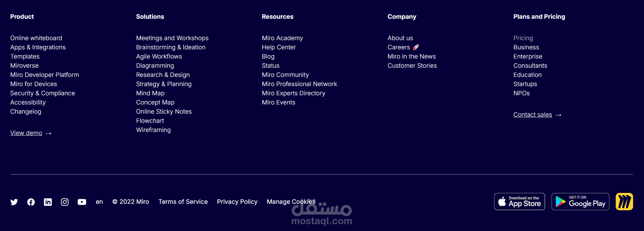Go to Apps & Integrations

point(38,47)
